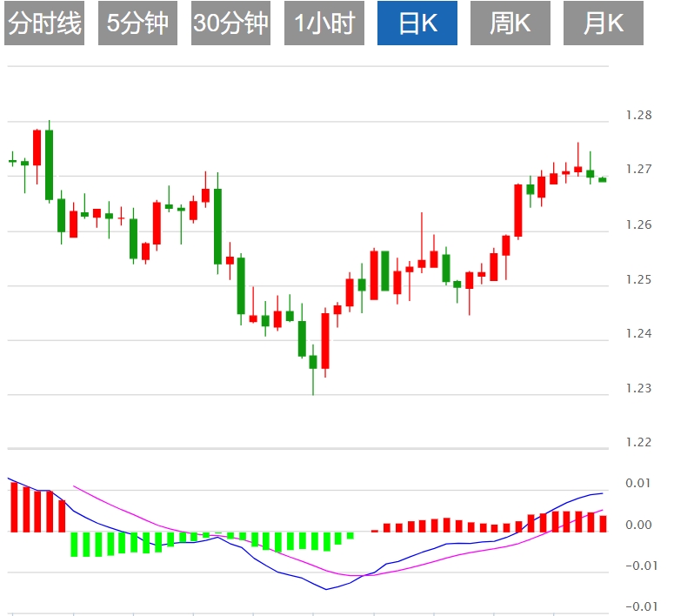Click the active 日K tab
The image size is (674, 616).
[417, 23]
